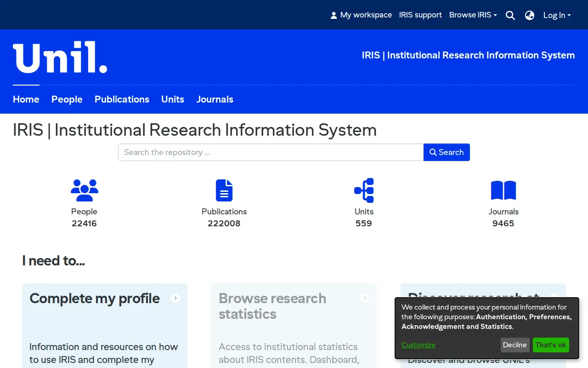This screenshot has width=588, height=368.
Task: Click the Units hierarchy icon
Action: tap(364, 190)
